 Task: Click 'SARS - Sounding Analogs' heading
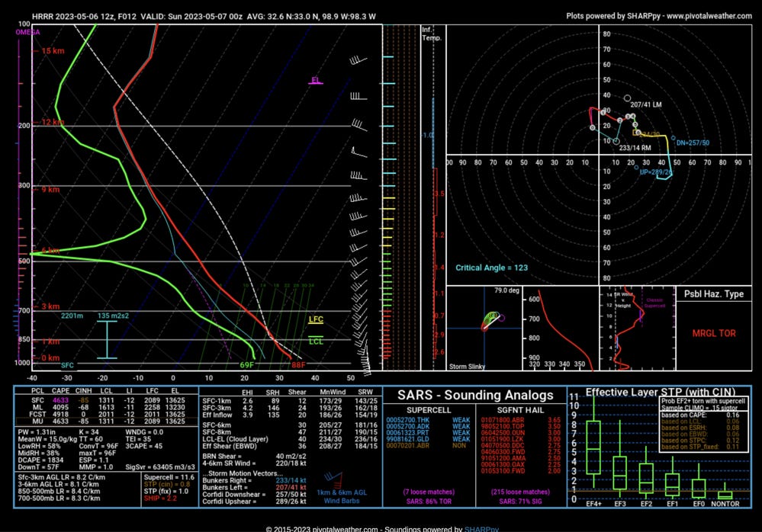475,395
